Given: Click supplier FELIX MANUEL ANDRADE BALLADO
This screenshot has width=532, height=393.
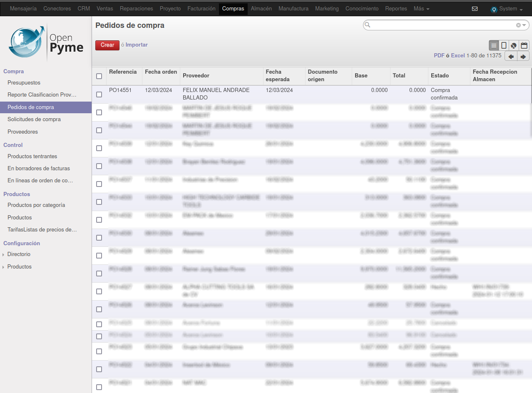Looking at the screenshot, I should pyautogui.click(x=216, y=94).
